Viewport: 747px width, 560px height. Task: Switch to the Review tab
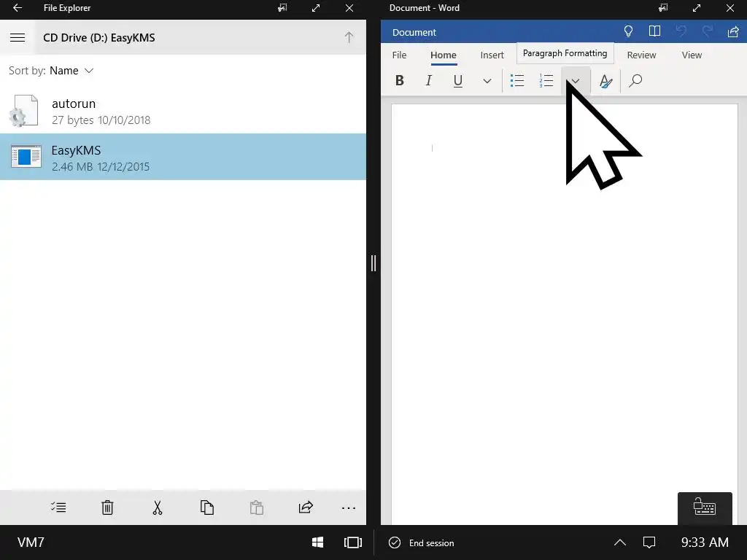point(641,55)
